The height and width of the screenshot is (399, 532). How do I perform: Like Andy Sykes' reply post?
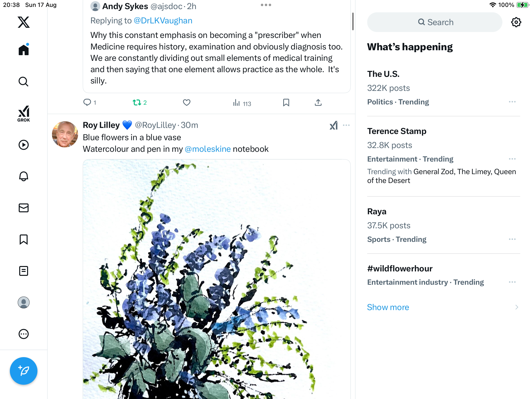(x=187, y=102)
